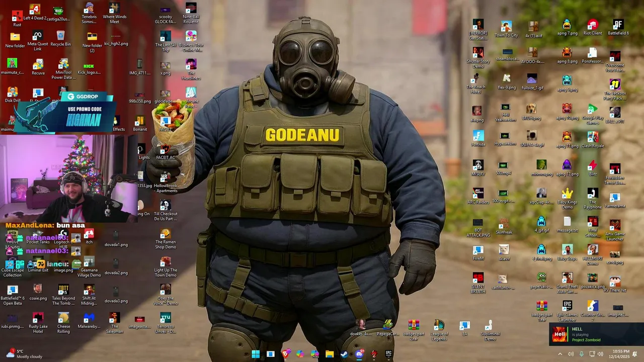Open the clock showing 10:55 PM
Viewport: 644px width, 362px height.
point(620,354)
